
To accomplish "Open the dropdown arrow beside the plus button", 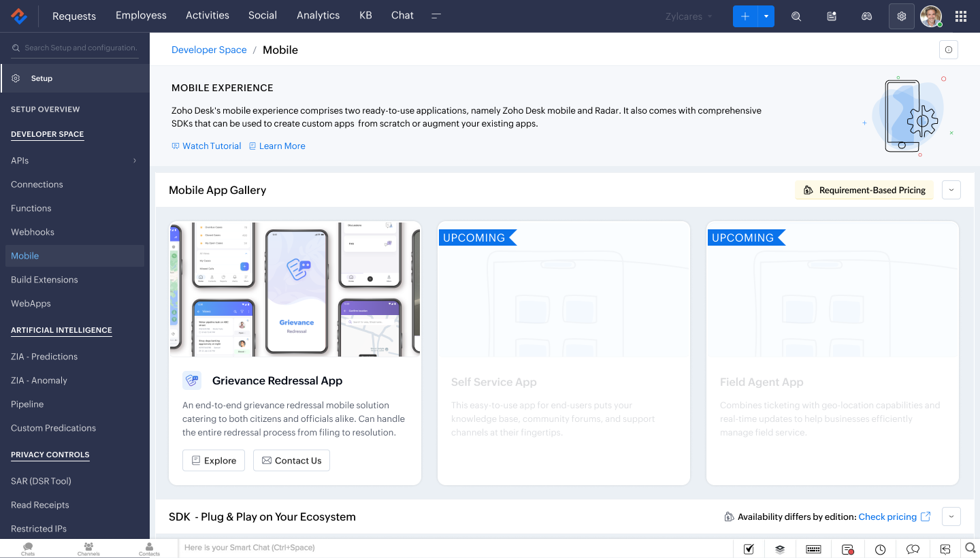I will [x=766, y=16].
